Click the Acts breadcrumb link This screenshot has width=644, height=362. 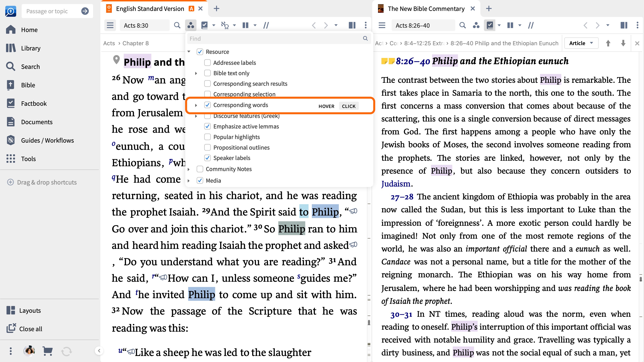[x=109, y=43]
